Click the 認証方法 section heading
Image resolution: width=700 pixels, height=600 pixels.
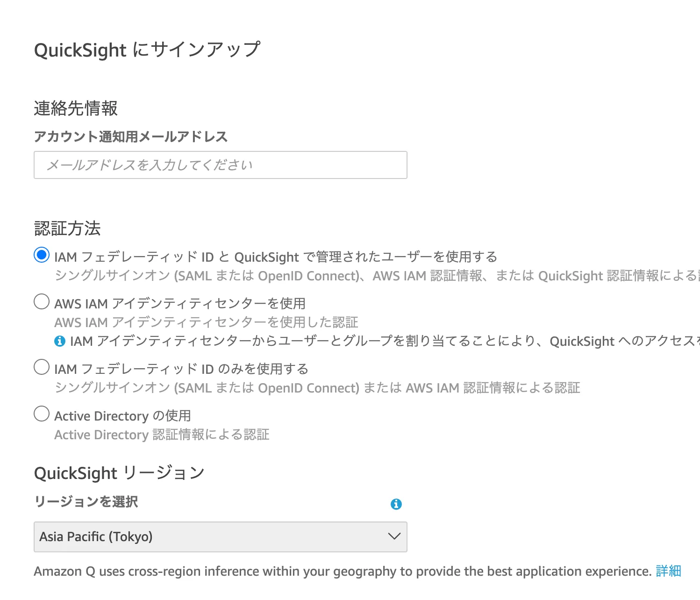pyautogui.click(x=67, y=229)
